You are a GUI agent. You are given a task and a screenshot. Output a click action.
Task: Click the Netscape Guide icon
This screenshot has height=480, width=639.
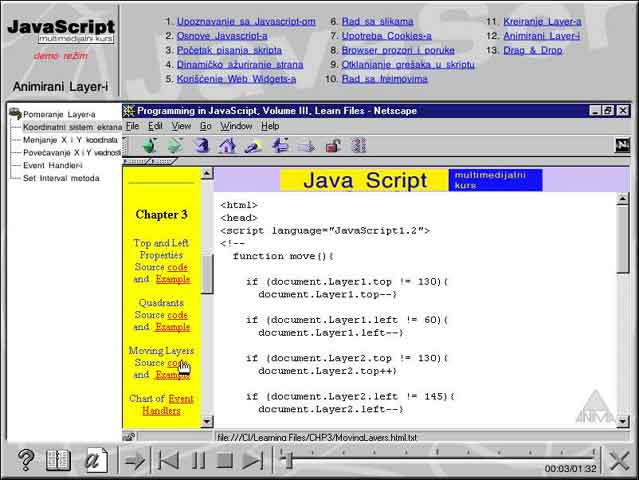[x=280, y=145]
